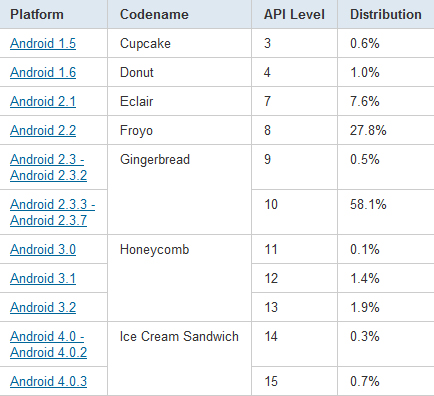Follow the Android 4.0.3 link

[48, 381]
